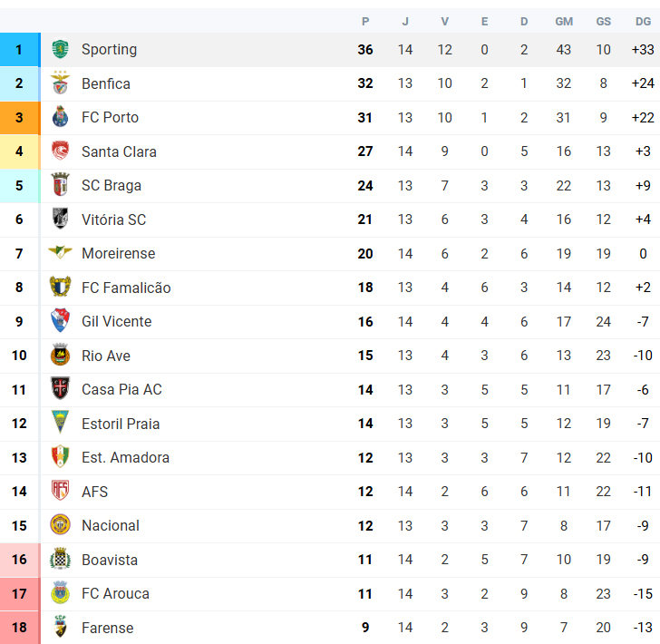Click the FC Porto crest icon
Image resolution: width=660 pixels, height=644 pixels.
tap(60, 117)
